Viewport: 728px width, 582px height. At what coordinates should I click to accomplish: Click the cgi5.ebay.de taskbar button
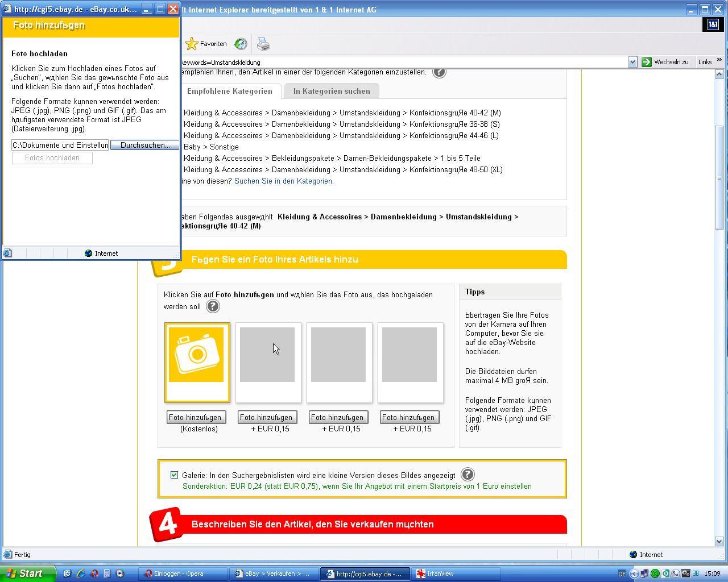pyautogui.click(x=364, y=573)
